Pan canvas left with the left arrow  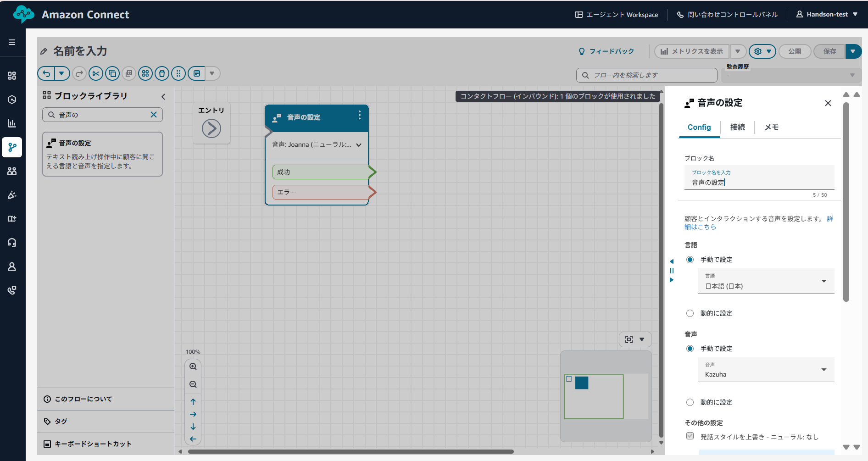click(x=193, y=439)
